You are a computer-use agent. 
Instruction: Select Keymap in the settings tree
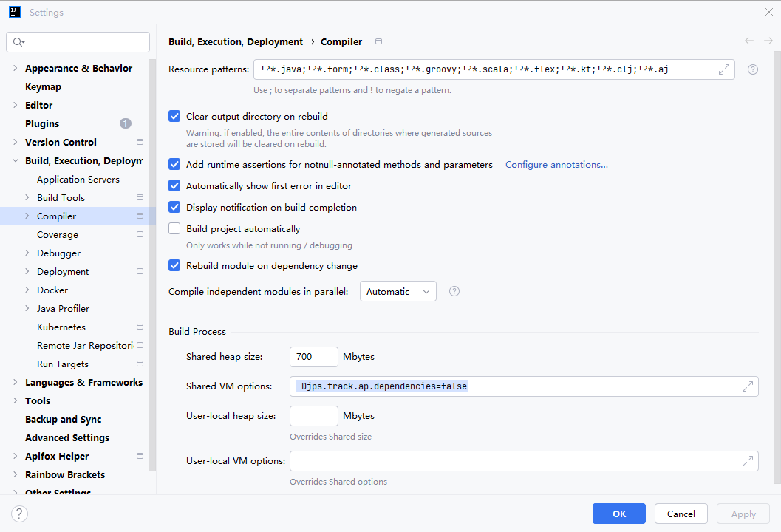[44, 86]
